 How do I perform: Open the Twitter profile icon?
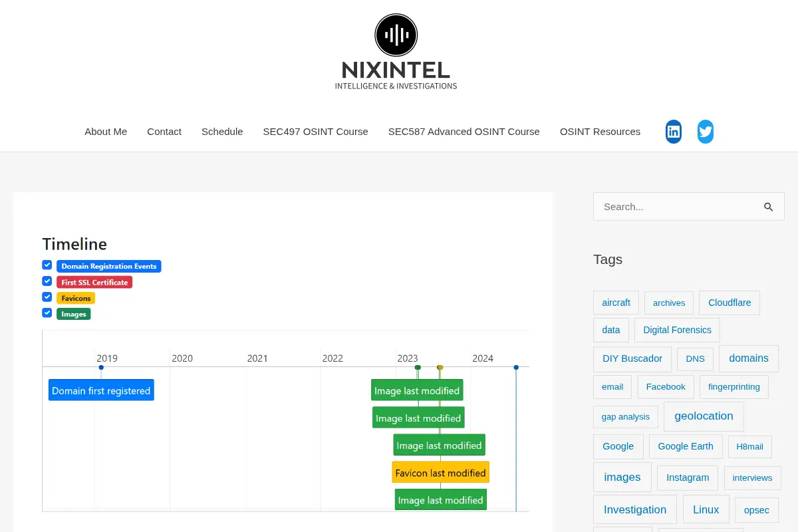tap(706, 132)
